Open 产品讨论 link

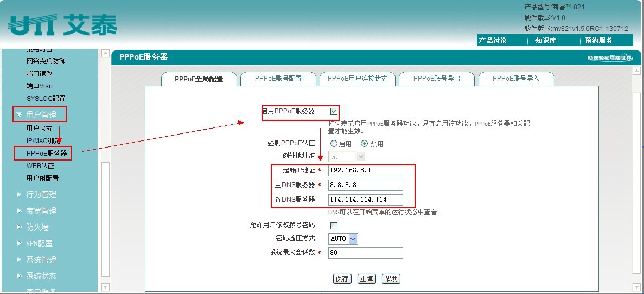(493, 41)
